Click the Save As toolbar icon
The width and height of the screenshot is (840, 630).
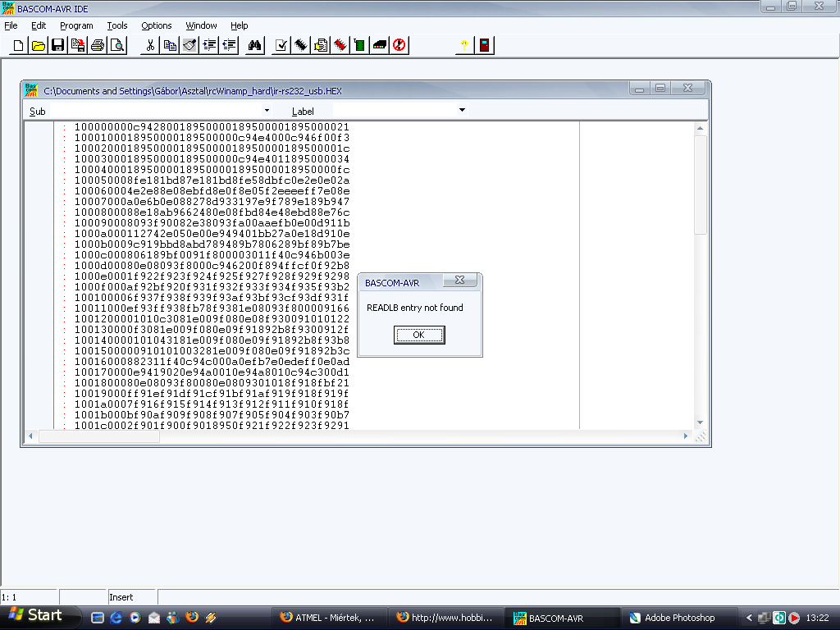pos(78,46)
